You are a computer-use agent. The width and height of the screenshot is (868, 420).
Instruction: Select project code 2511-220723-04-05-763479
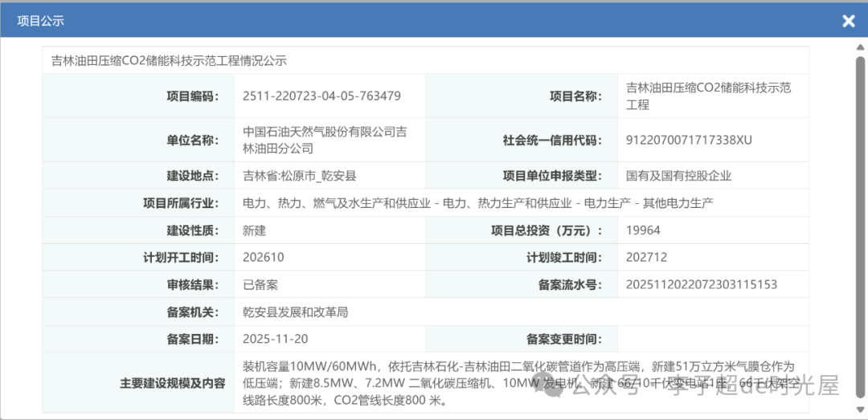(x=321, y=96)
